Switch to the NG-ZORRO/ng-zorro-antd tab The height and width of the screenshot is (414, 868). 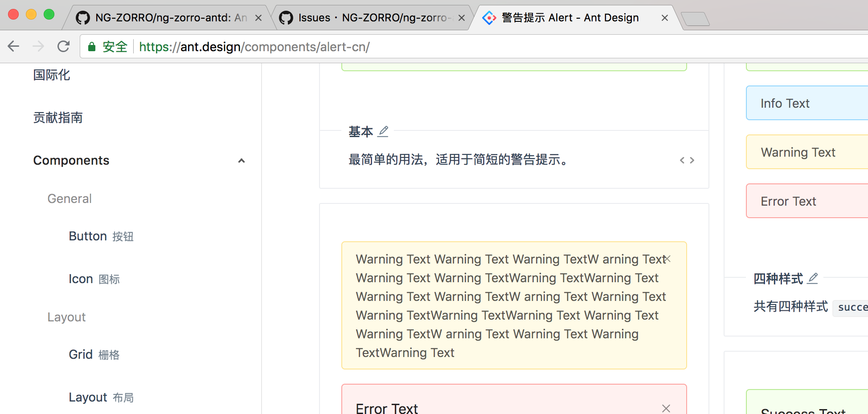point(169,18)
